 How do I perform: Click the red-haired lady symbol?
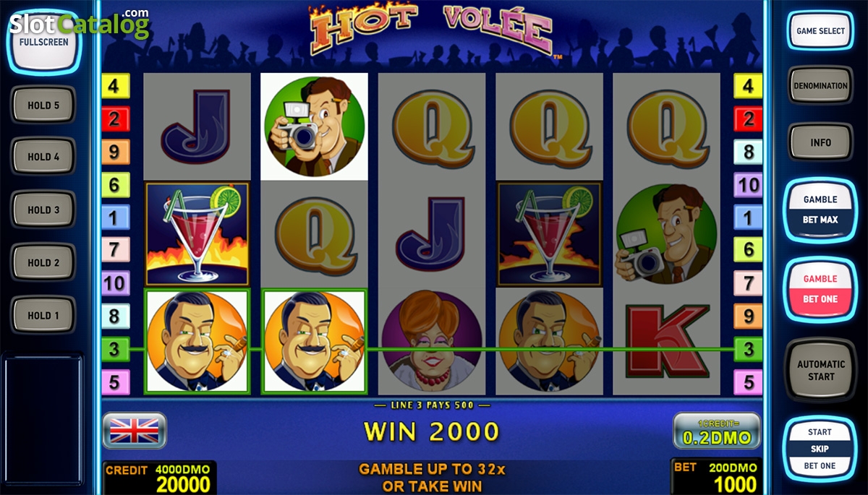point(432,341)
